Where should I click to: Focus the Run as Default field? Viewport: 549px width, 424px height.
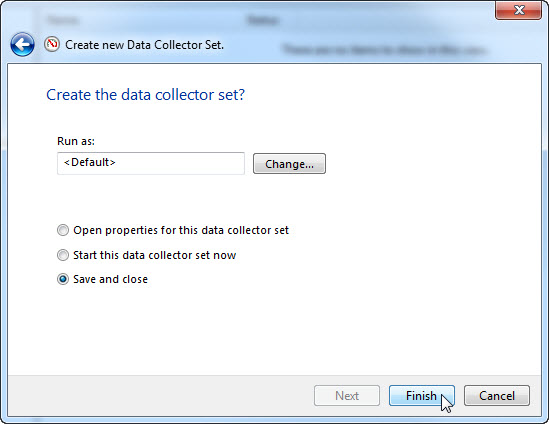click(151, 163)
